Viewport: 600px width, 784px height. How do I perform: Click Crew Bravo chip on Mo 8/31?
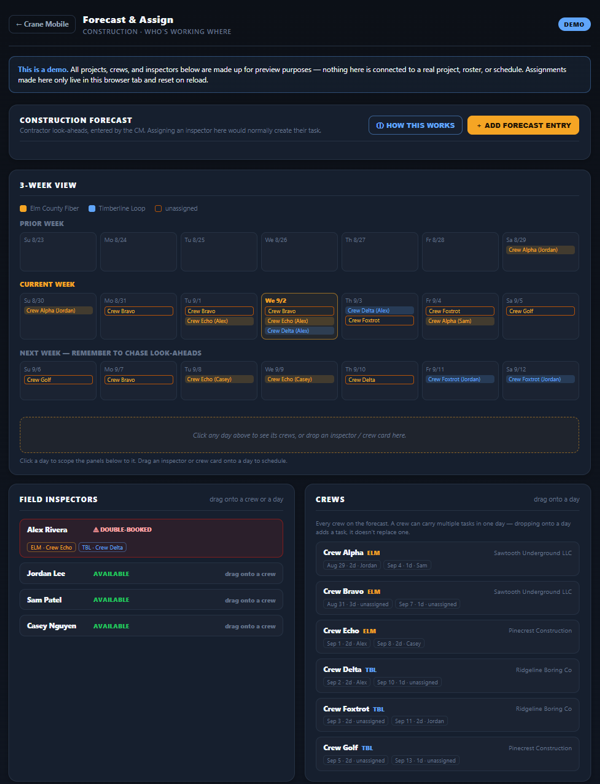[139, 311]
